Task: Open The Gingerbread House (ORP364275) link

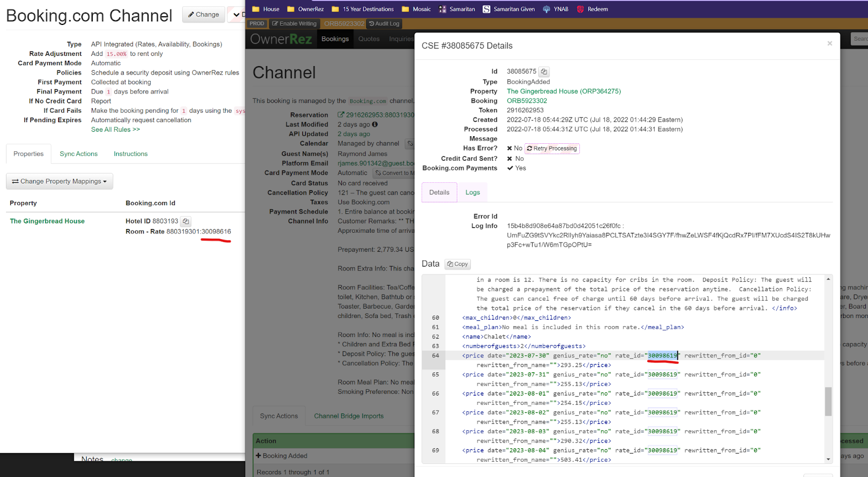Action: pos(564,92)
